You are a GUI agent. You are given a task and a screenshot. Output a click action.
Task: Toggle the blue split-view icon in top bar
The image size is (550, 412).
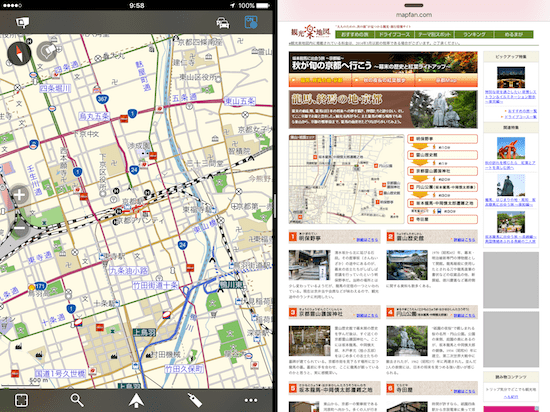(x=251, y=22)
